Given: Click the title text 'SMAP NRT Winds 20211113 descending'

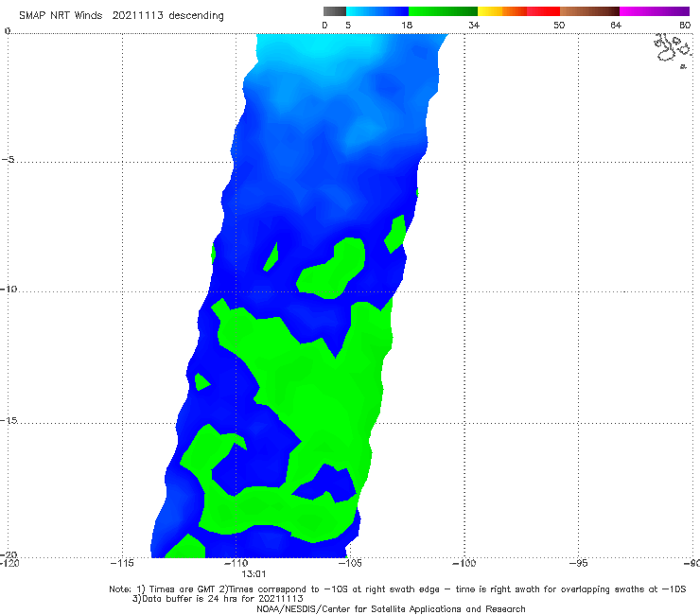Looking at the screenshot, I should click(121, 16).
